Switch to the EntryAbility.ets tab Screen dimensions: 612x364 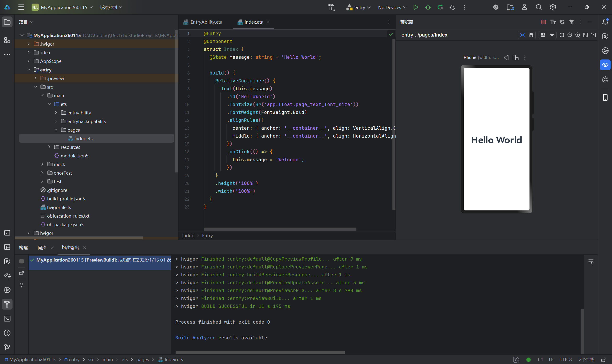click(x=206, y=22)
